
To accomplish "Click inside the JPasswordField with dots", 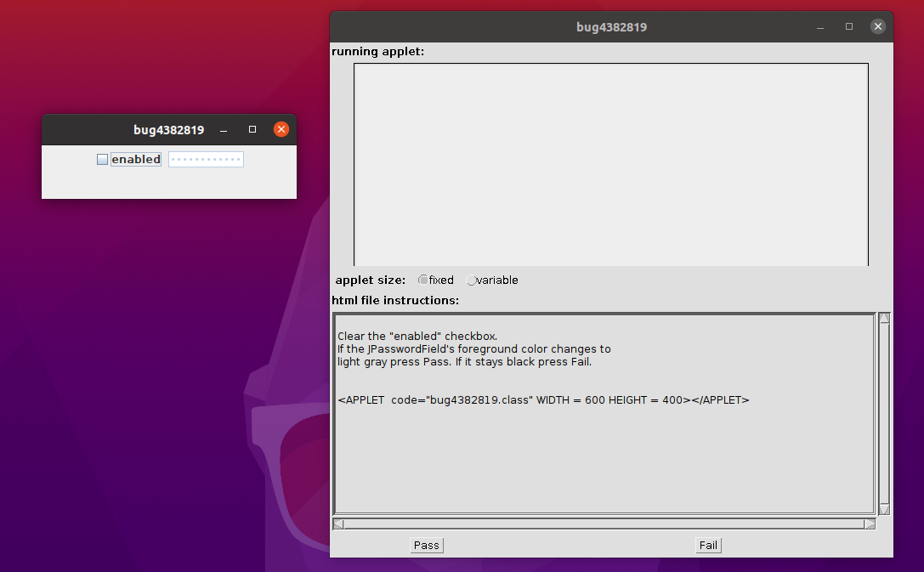I will pyautogui.click(x=206, y=160).
